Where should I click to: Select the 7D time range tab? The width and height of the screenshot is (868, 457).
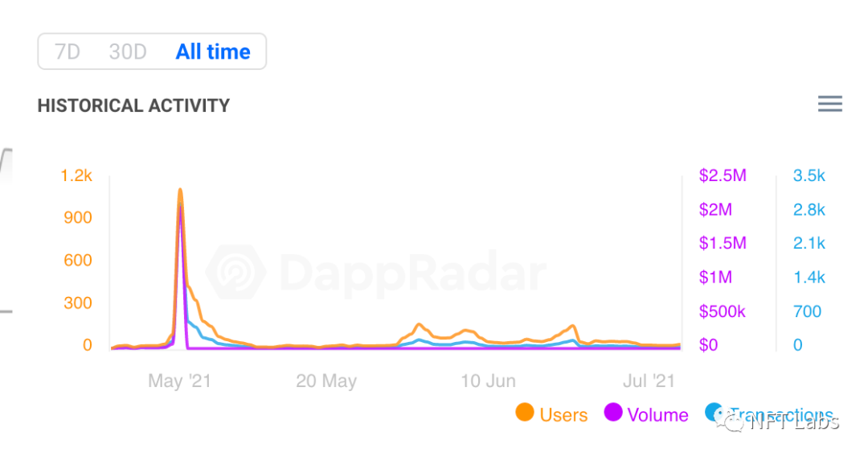(68, 51)
